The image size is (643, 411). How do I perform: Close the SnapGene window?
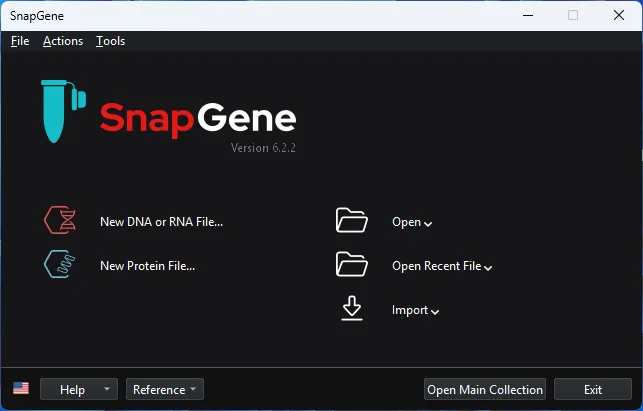point(619,16)
